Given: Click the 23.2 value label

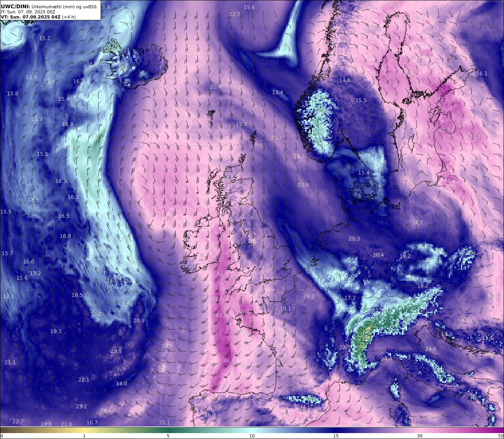Looking at the screenshot, I should (x=82, y=407).
